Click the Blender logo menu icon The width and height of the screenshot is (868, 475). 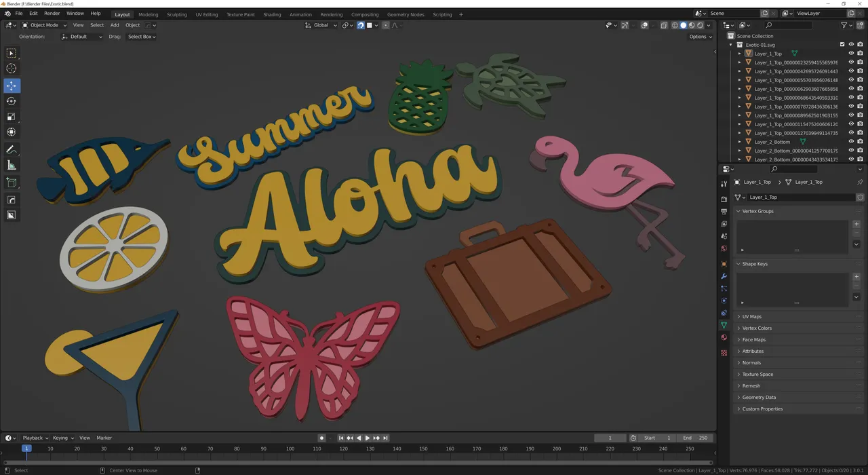tap(7, 14)
